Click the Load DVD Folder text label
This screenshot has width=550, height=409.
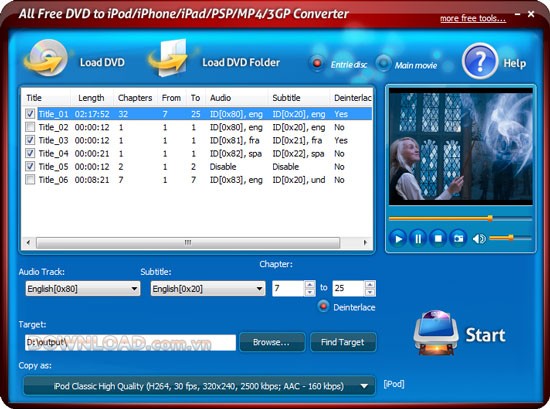point(241,62)
